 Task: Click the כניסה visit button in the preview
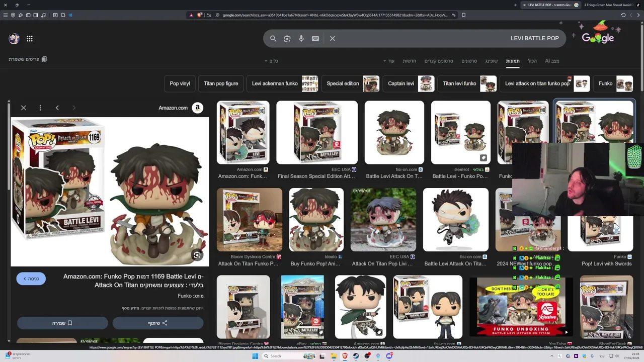point(31,279)
